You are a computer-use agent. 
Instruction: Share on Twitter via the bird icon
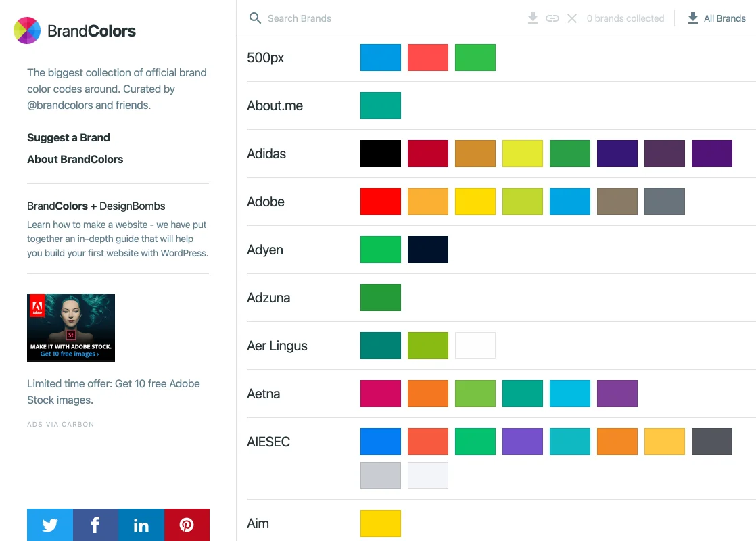(x=50, y=525)
